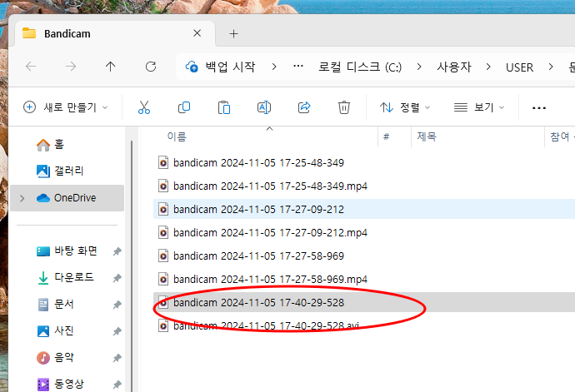Click the navigation pane vertical scrollbar
The width and height of the screenshot is (575, 392).
[x=132, y=265]
